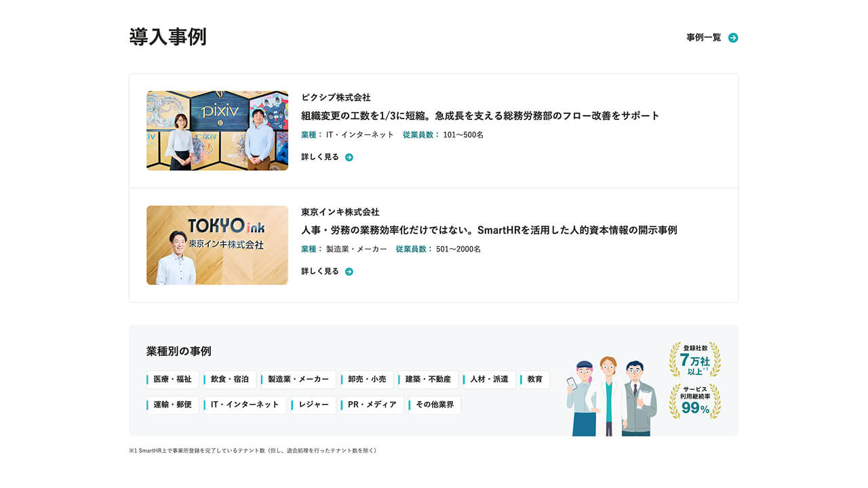This screenshot has width=868, height=488.
Task: Open cases for the 教育 industry
Action: point(535,380)
